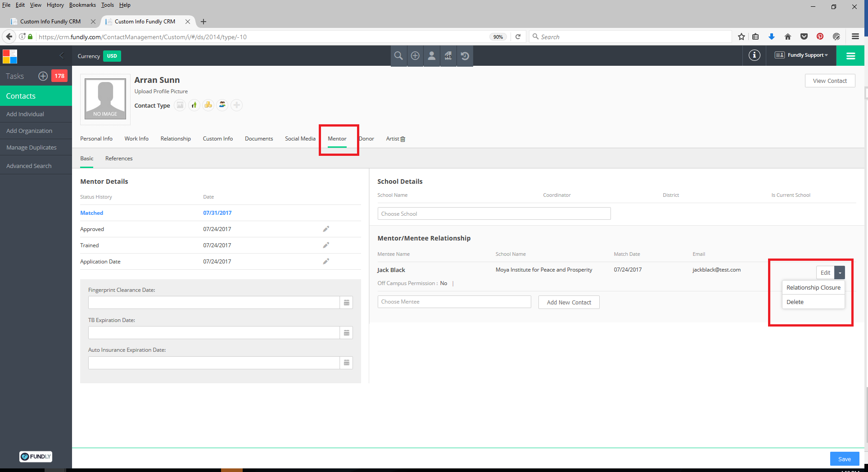Viewport: 868px width, 472px height.
Task: Open the green hamburger menu
Action: click(850, 56)
